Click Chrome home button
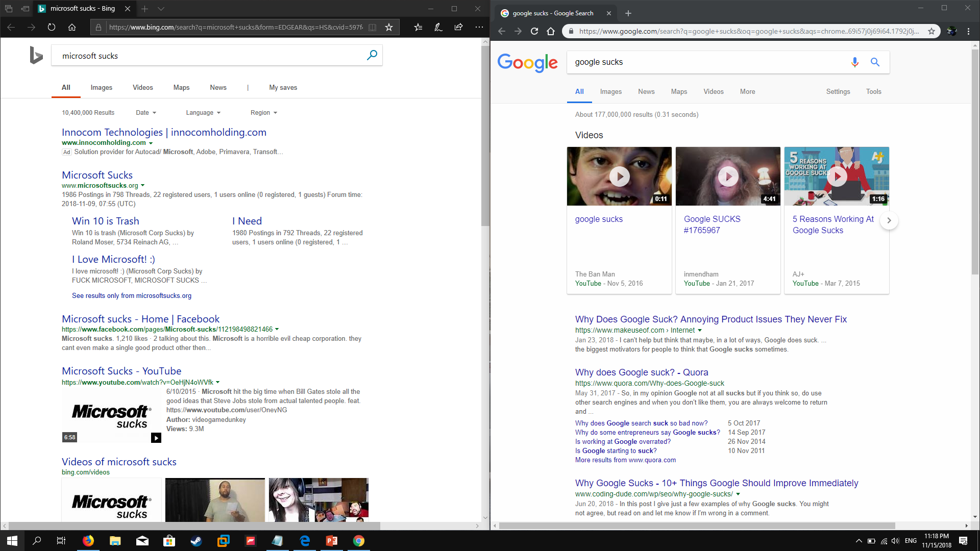The width and height of the screenshot is (980, 551). tap(550, 31)
